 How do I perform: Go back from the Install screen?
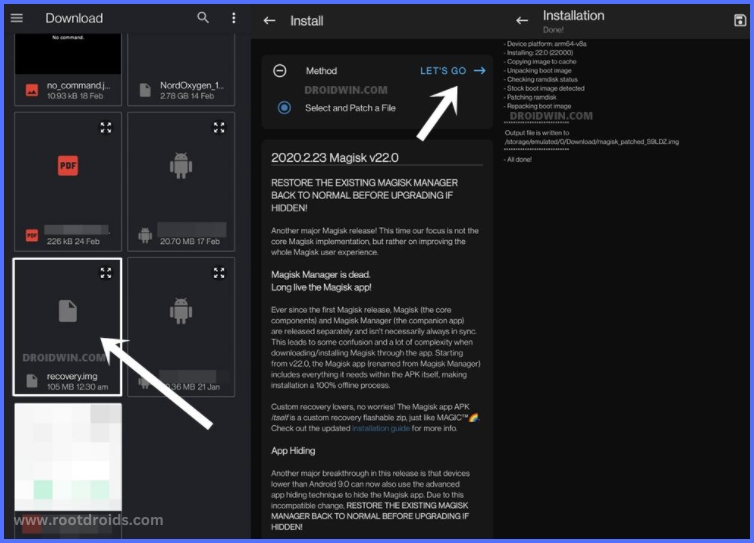(x=269, y=21)
